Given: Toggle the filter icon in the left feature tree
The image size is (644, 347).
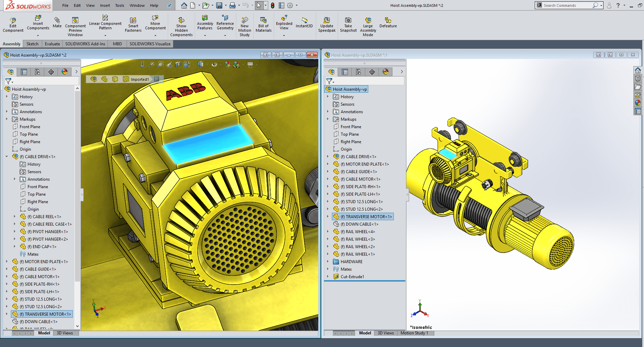Looking at the screenshot, I should click(x=9, y=81).
